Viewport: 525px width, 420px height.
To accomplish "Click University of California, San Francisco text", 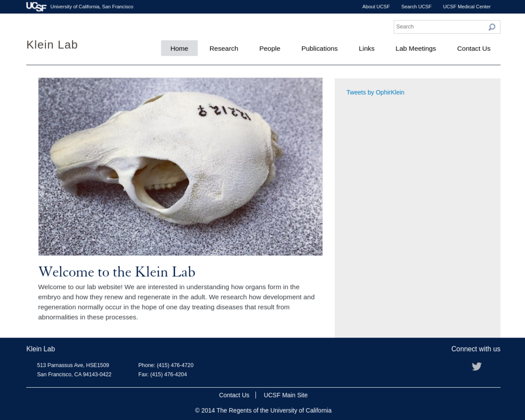I will 92,7.
